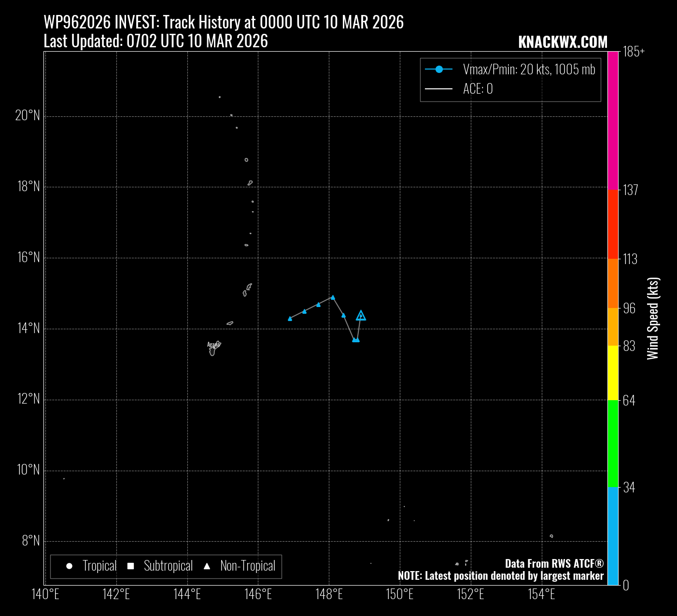Click the 20°N latitude axis label
Screen dimensions: 677x616
click(x=28, y=115)
